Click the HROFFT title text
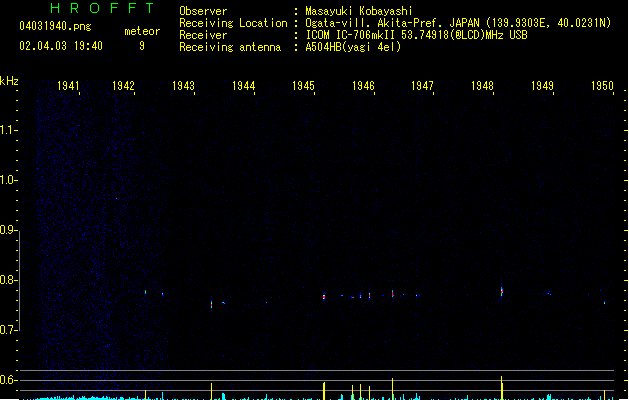Image resolution: width=629 pixels, height=400 pixels. click(103, 8)
